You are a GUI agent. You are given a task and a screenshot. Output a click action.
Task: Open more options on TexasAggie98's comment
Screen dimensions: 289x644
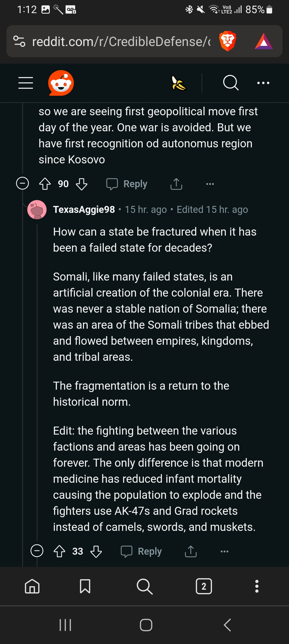[225, 551]
